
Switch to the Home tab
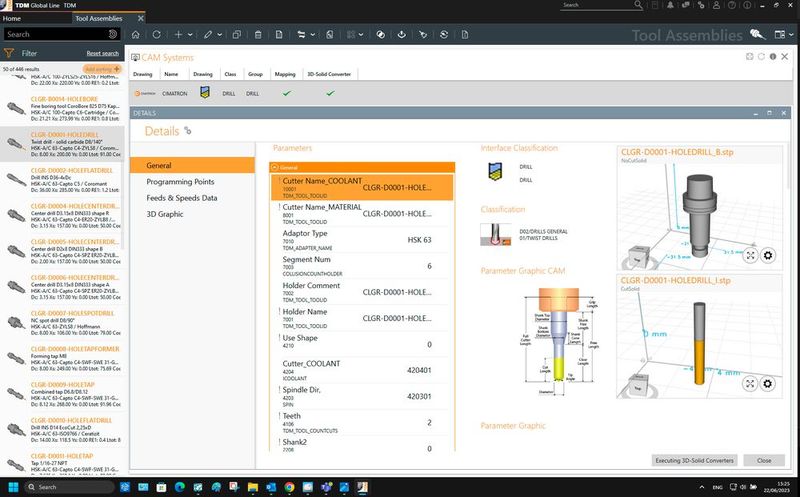point(12,18)
